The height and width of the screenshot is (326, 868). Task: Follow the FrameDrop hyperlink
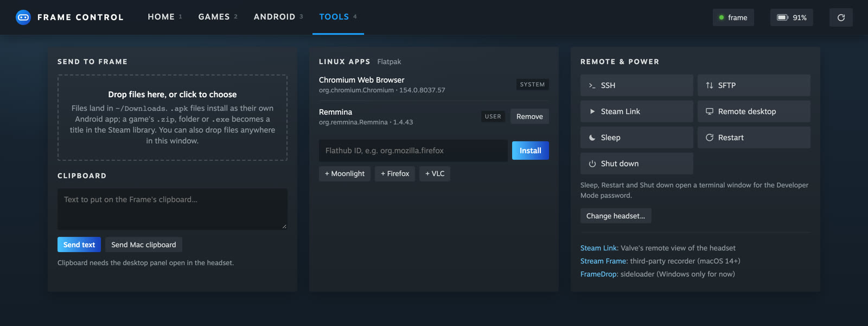tap(598, 274)
